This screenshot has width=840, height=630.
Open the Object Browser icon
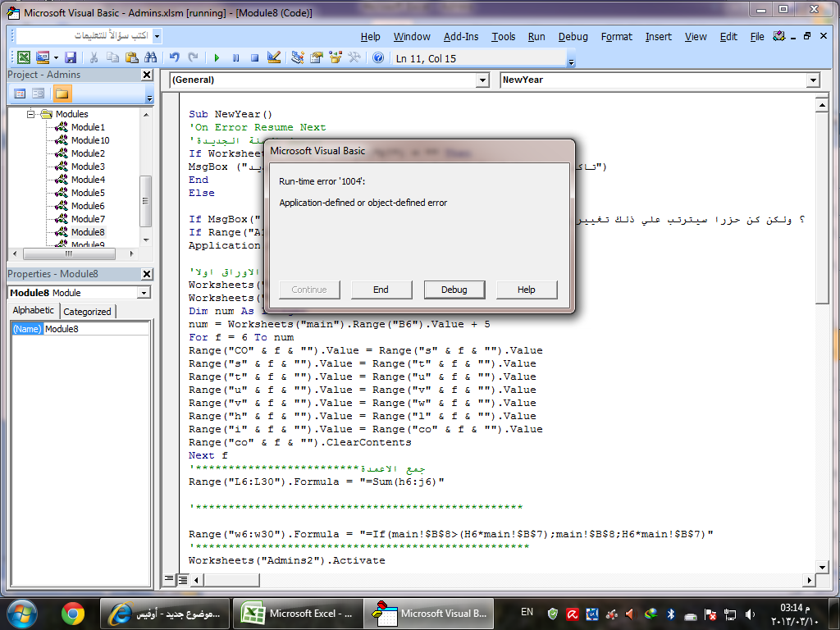(x=336, y=58)
